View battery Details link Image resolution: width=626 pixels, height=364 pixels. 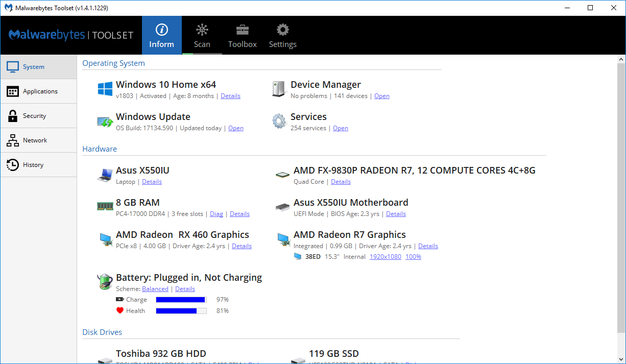pos(185,289)
